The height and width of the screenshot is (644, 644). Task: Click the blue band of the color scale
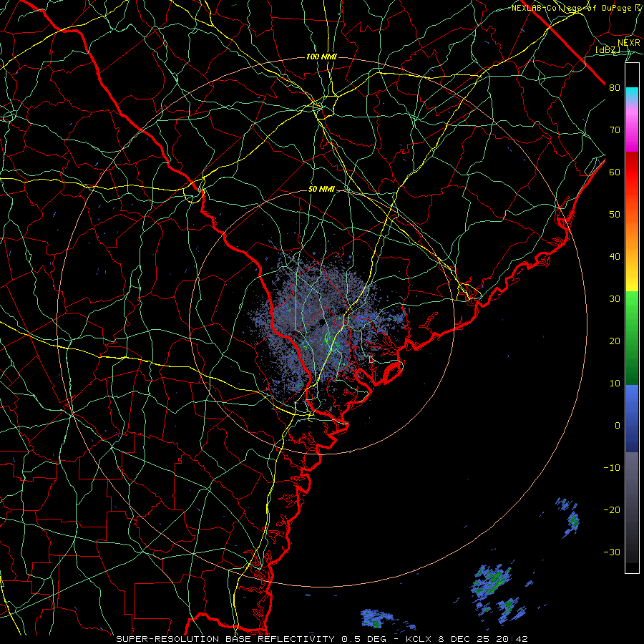pos(632,419)
